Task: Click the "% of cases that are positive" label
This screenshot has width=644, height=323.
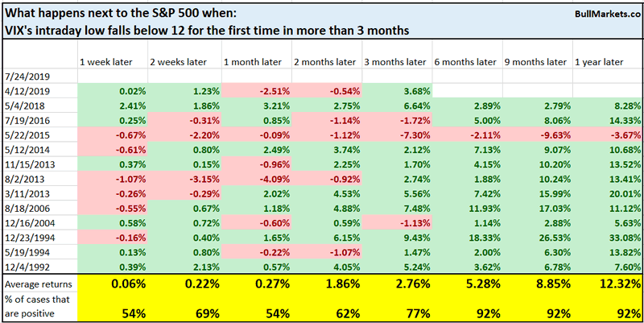Action: [35, 305]
